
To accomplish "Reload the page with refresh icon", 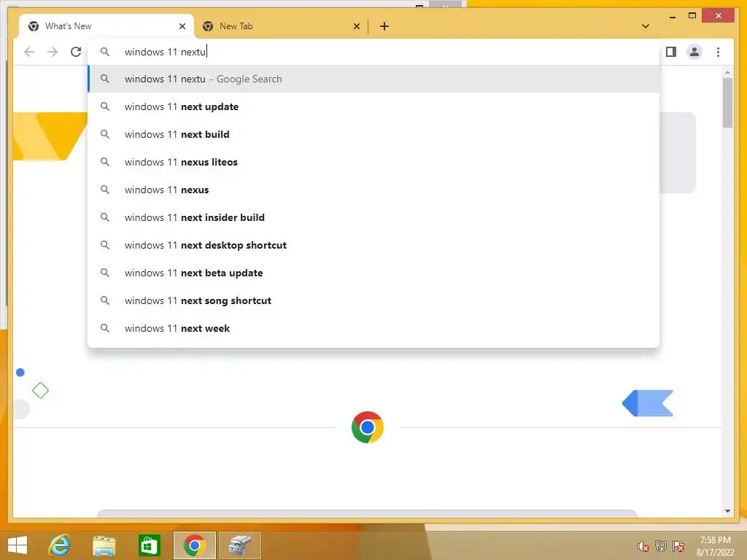I will tap(76, 52).
